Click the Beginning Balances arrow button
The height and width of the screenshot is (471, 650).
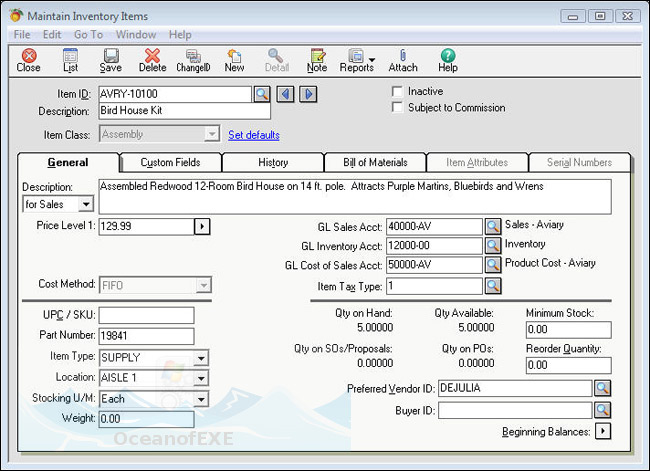603,432
